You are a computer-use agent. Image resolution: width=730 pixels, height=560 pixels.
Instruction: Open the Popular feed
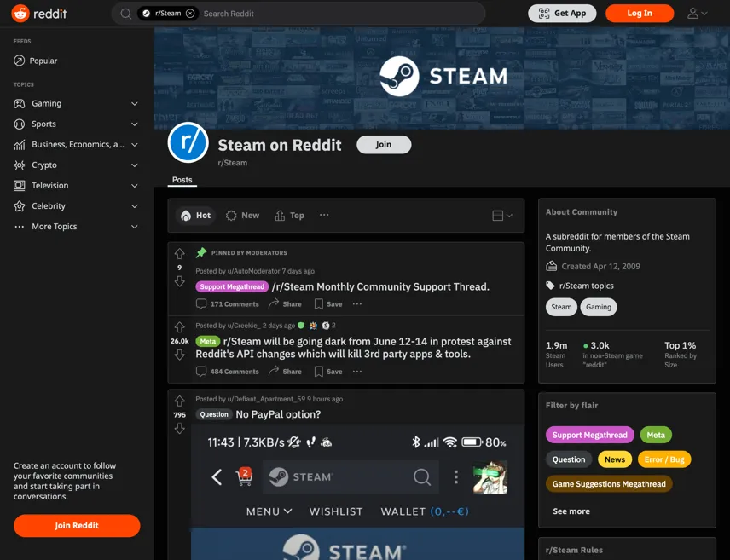(x=36, y=61)
